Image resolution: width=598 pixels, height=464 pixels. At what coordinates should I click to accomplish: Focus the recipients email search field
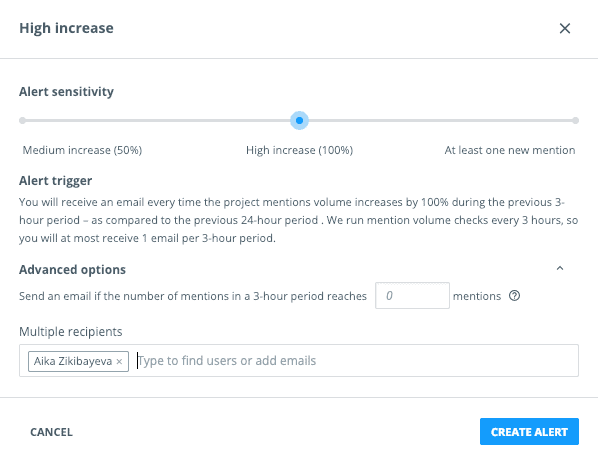355,361
